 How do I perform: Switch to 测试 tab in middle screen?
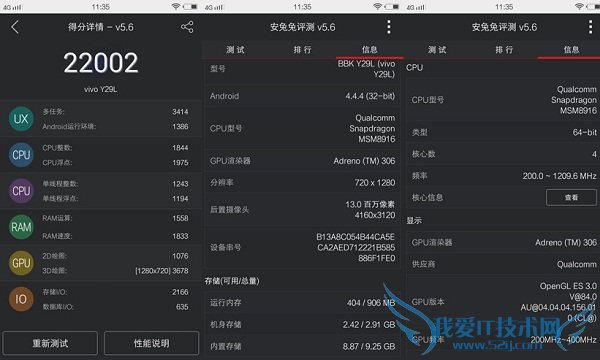pos(235,50)
